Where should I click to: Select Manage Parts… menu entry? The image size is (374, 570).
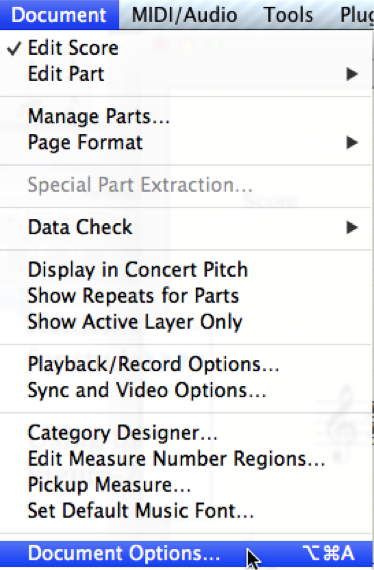click(x=186, y=116)
